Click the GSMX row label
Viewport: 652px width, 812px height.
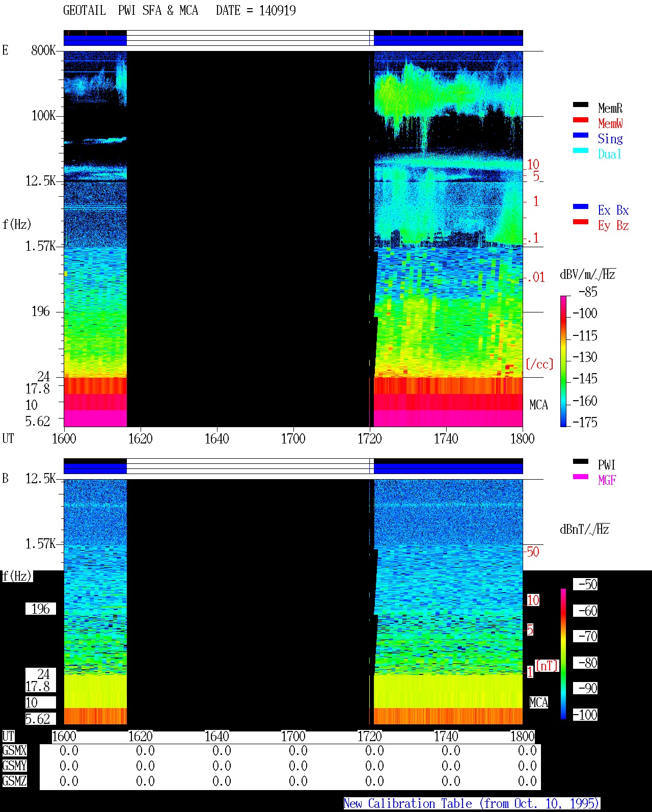click(14, 750)
